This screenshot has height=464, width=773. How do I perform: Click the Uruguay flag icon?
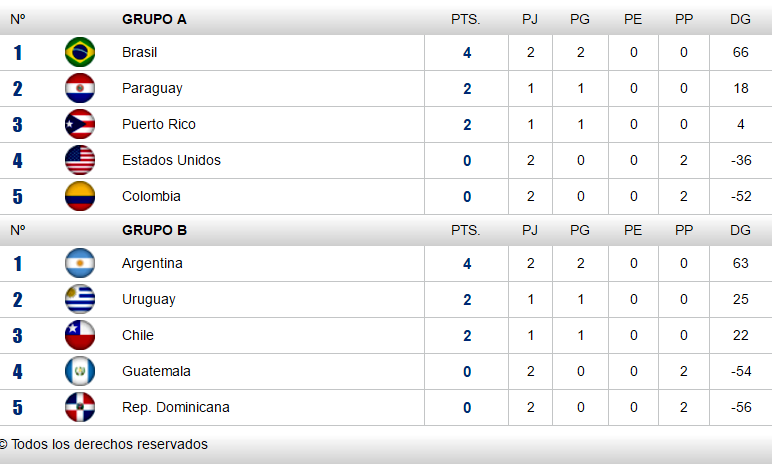tap(80, 299)
